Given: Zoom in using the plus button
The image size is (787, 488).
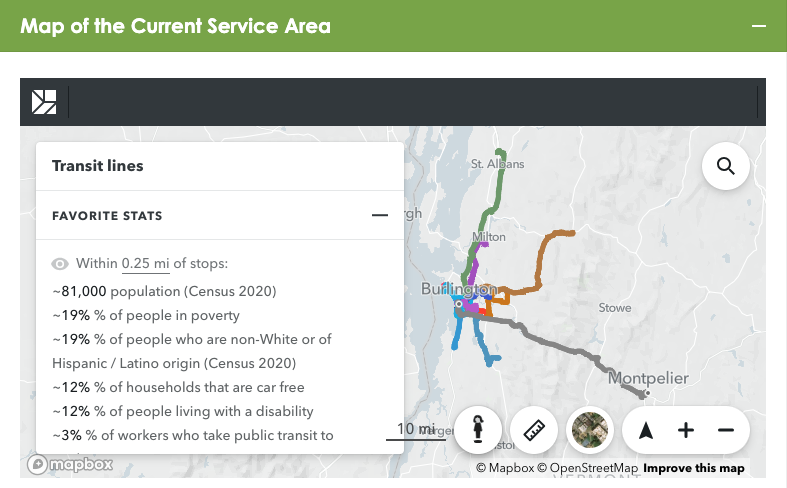Looking at the screenshot, I should click(x=686, y=430).
